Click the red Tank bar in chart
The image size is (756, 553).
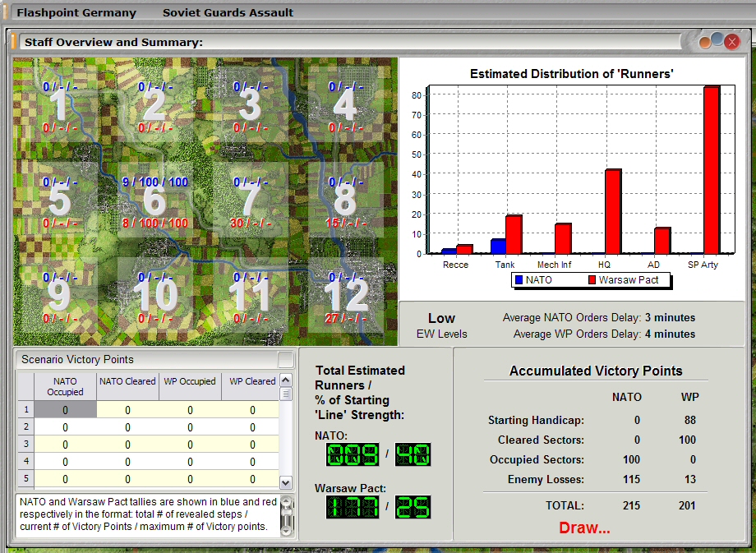(x=514, y=235)
